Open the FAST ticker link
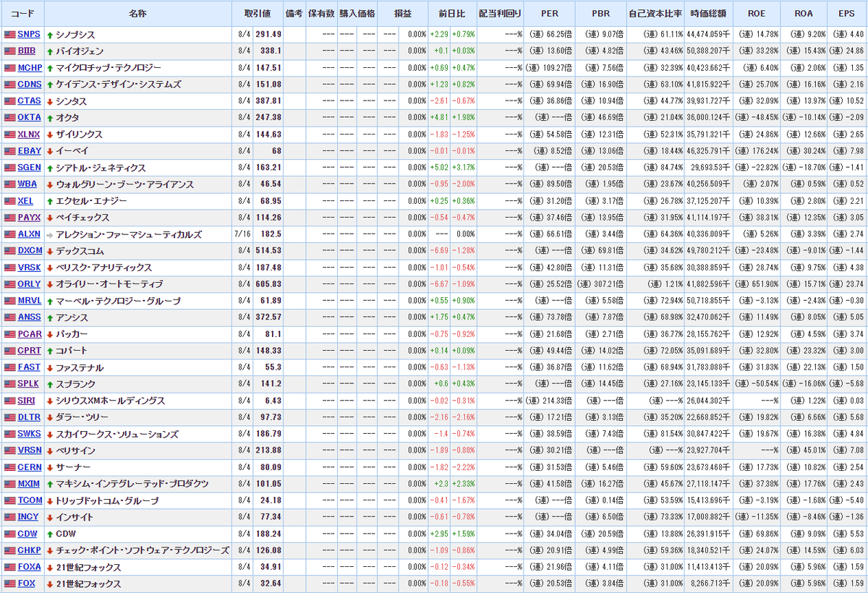The width and height of the screenshot is (868, 593). (30, 367)
